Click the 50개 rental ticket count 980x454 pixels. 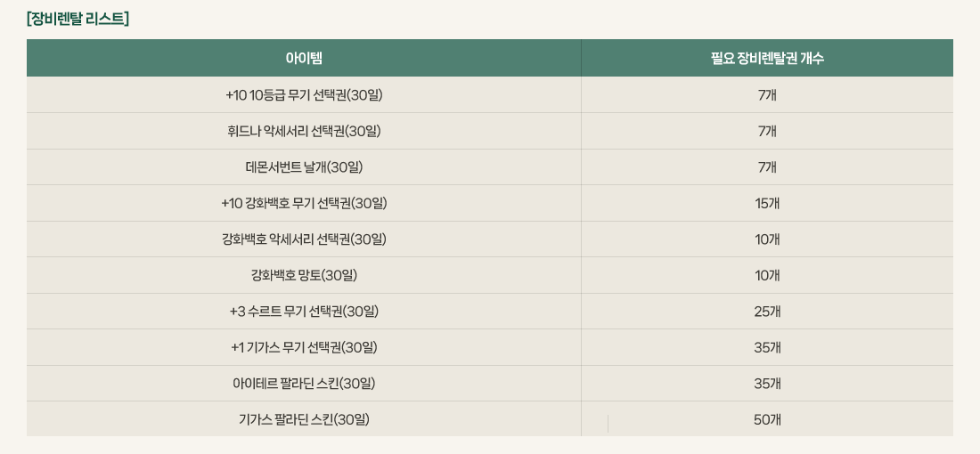point(767,419)
